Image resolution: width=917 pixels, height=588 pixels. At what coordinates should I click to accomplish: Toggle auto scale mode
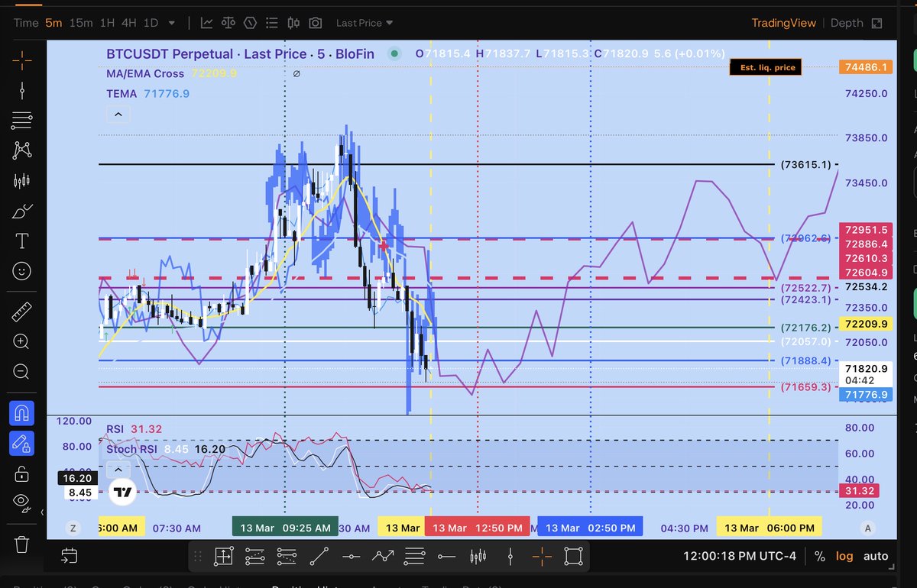[x=876, y=556]
